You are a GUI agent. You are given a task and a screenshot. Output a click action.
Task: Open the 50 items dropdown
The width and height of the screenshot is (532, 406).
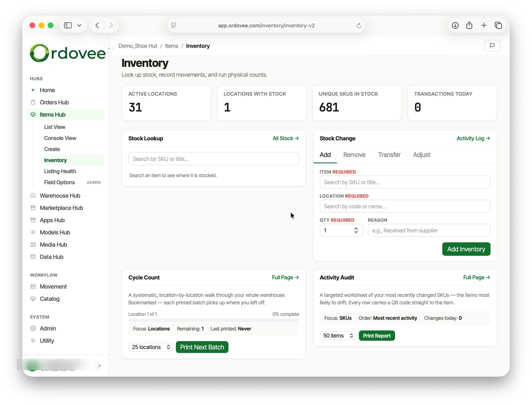pyautogui.click(x=338, y=336)
